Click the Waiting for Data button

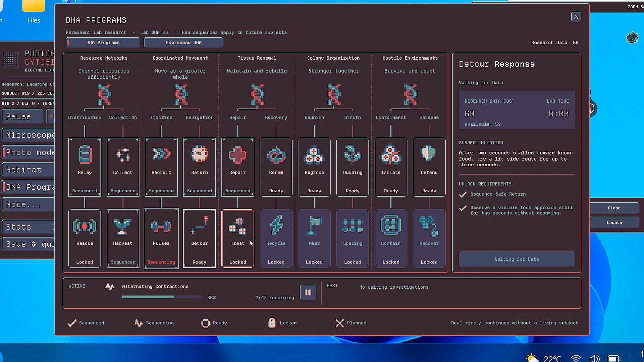(517, 259)
